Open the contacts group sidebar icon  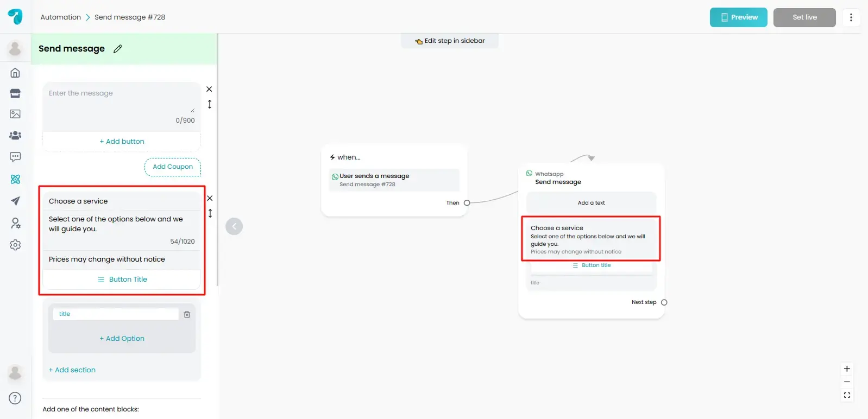pyautogui.click(x=15, y=135)
